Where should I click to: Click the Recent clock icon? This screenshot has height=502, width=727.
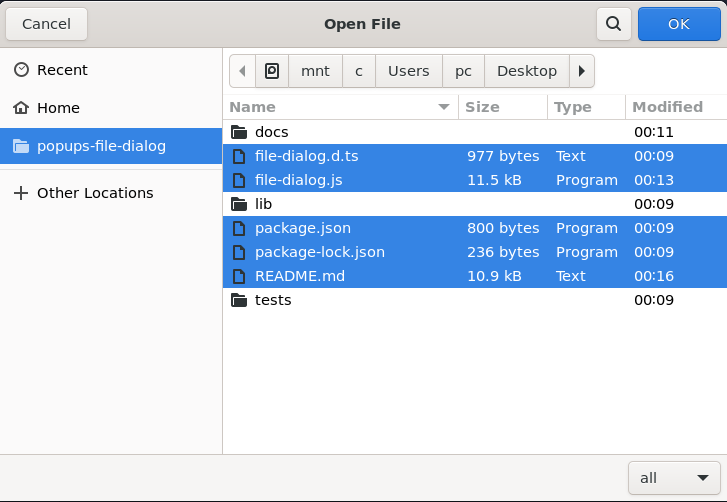[21, 70]
